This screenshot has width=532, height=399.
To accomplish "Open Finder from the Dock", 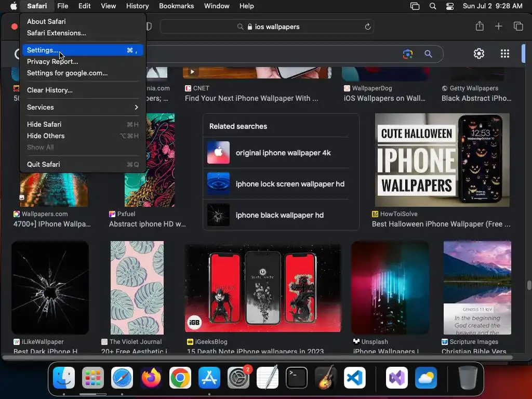I will point(64,378).
